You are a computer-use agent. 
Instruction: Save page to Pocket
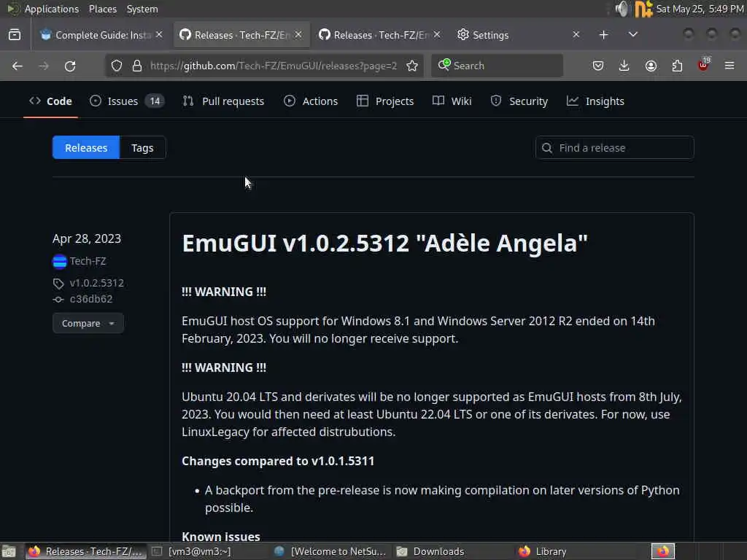click(x=598, y=66)
